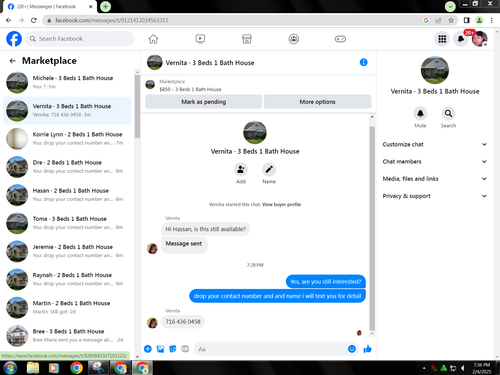Open the Gaming controller icon
The height and width of the screenshot is (375, 500).
[340, 39]
